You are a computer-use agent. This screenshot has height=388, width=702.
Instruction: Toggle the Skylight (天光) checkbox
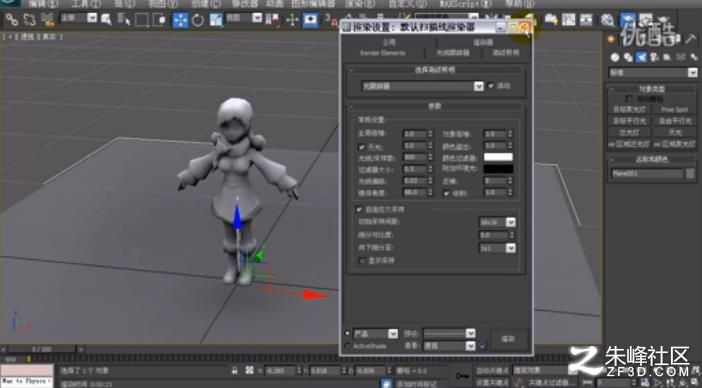tap(361, 146)
